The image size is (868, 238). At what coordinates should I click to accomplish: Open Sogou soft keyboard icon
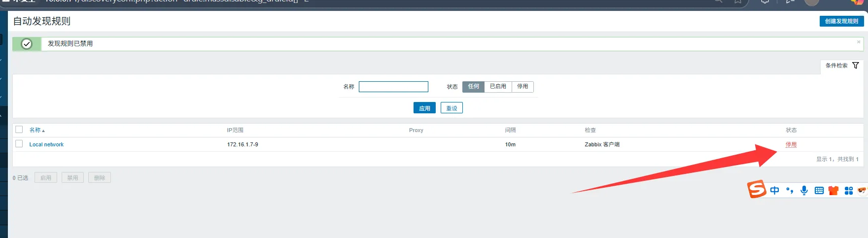pyautogui.click(x=819, y=191)
